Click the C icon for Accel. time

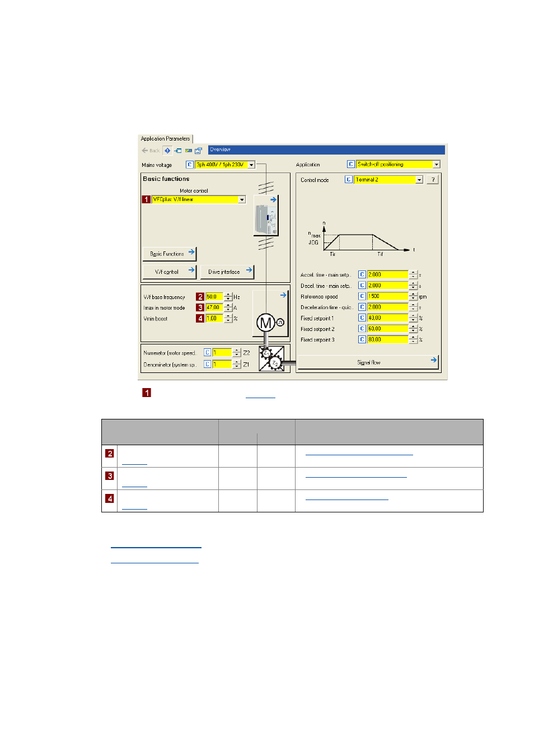[362, 274]
